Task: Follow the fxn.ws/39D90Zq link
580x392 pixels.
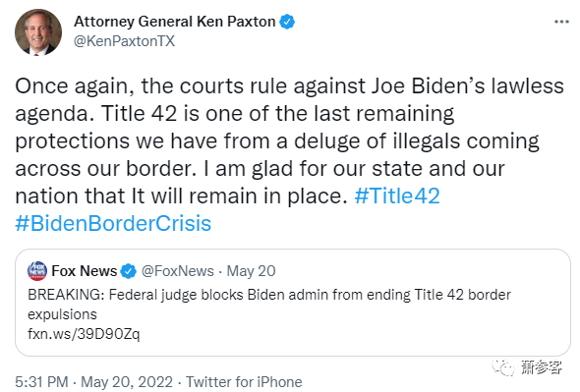Action: (84, 334)
